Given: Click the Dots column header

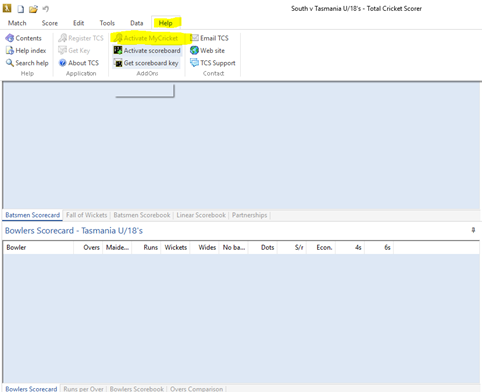Looking at the screenshot, I should click(x=262, y=247).
